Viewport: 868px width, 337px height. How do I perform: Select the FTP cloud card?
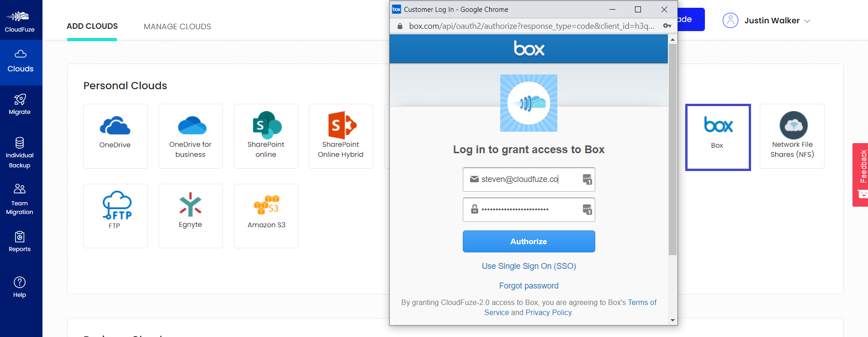pos(116,216)
